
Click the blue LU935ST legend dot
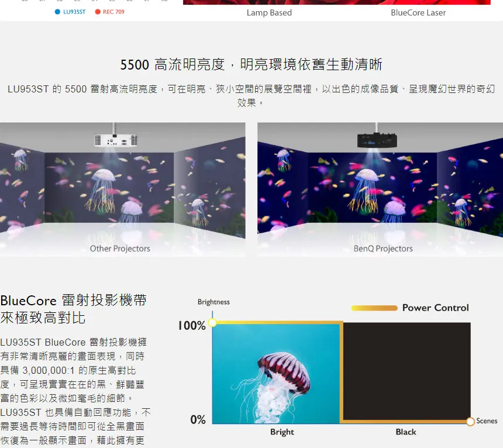tap(57, 12)
